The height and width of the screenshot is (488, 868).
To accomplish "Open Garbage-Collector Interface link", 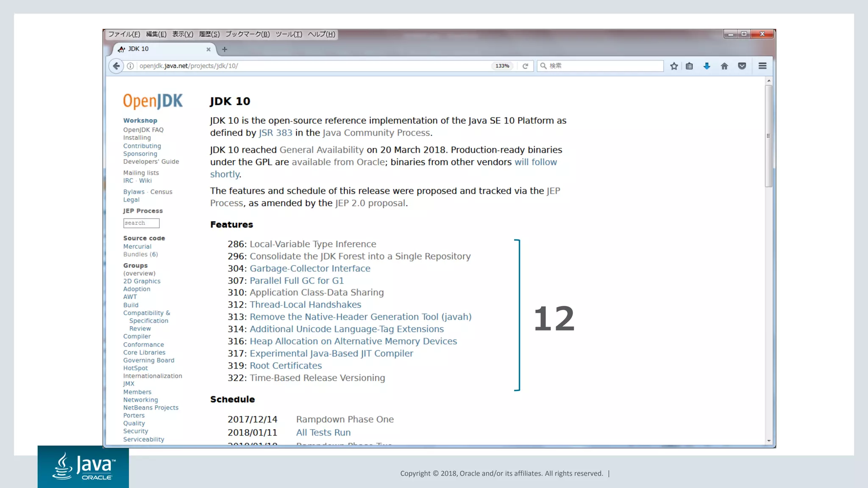I will click(310, 269).
